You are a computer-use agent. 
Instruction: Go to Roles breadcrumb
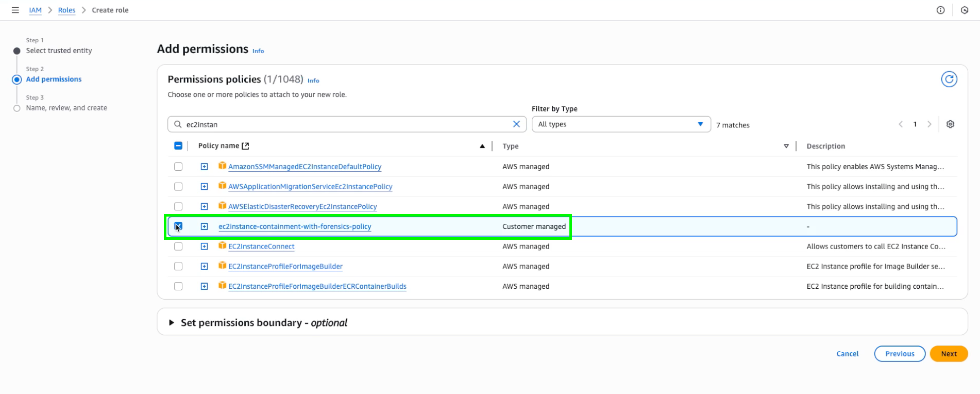click(66, 10)
